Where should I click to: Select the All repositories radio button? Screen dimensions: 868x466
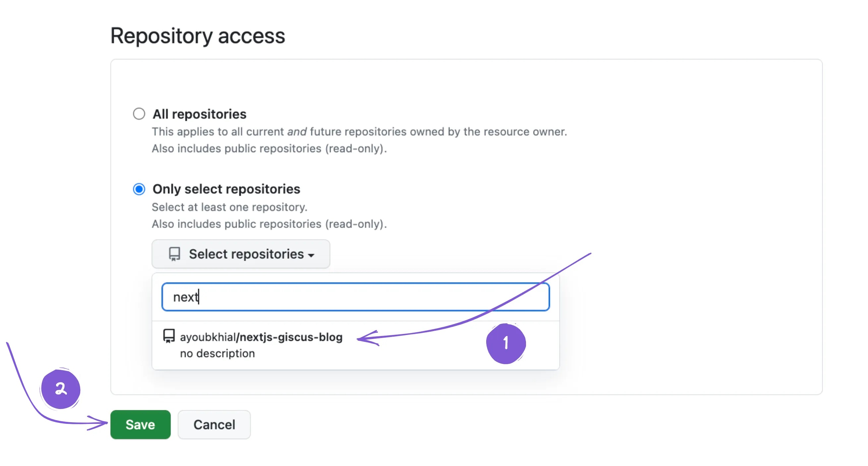(x=139, y=114)
